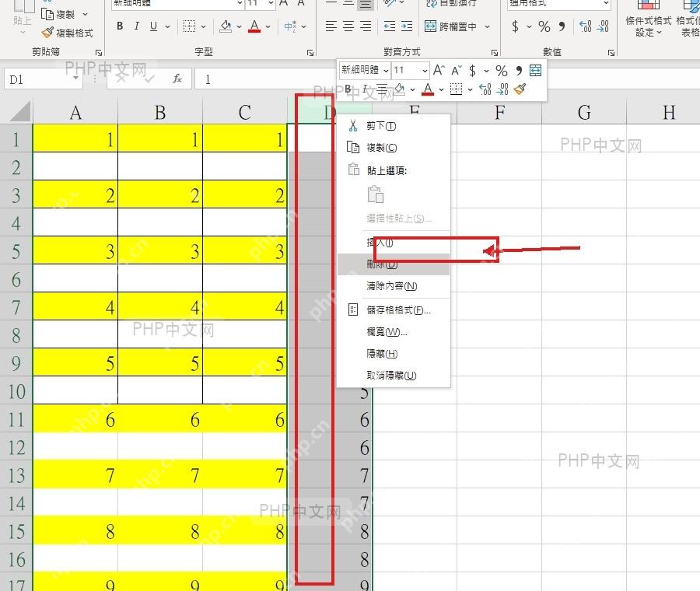Toggle Underline in the ribbon font group
Image resolution: width=700 pixels, height=591 pixels.
pos(153,26)
